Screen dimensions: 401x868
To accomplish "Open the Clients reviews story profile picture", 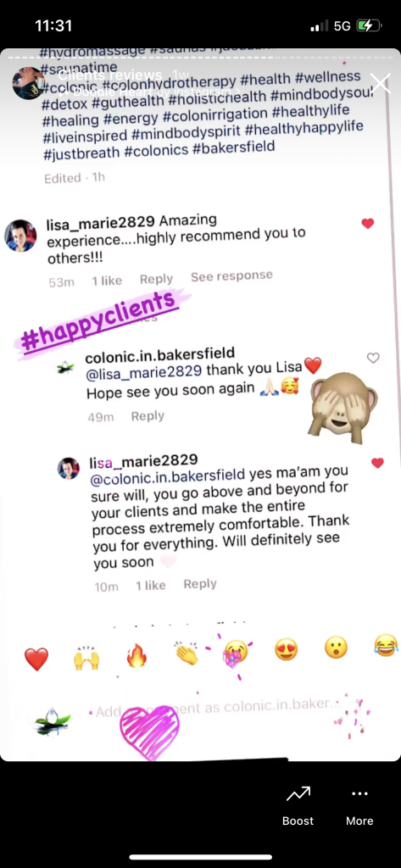I will pos(29,83).
